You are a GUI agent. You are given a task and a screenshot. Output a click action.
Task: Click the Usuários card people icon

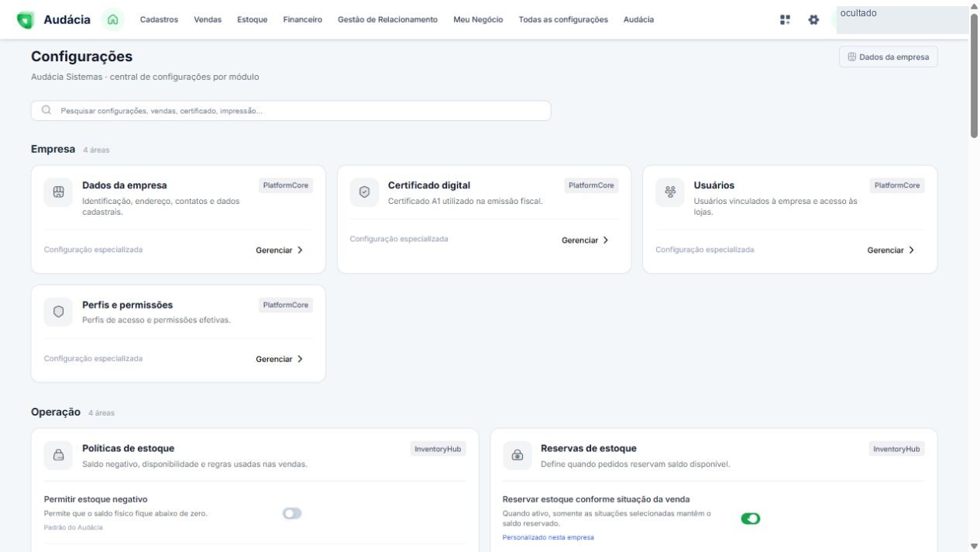tap(670, 192)
